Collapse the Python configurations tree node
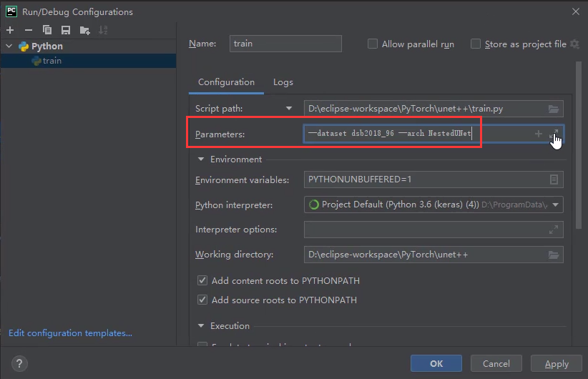This screenshot has height=379, width=588. click(x=9, y=46)
